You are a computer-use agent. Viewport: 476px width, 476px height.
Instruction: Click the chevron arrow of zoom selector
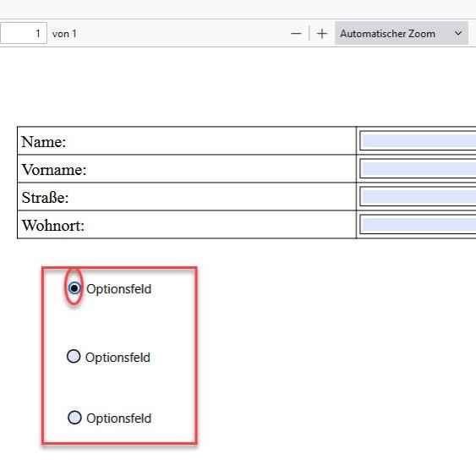[x=458, y=33]
